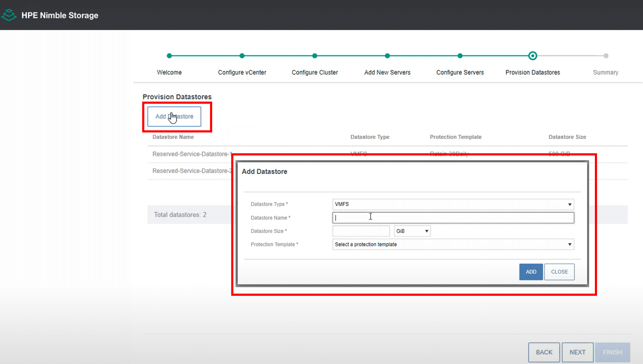643x364 pixels.
Task: Click the Datastore Name * field label
Action: click(x=270, y=218)
